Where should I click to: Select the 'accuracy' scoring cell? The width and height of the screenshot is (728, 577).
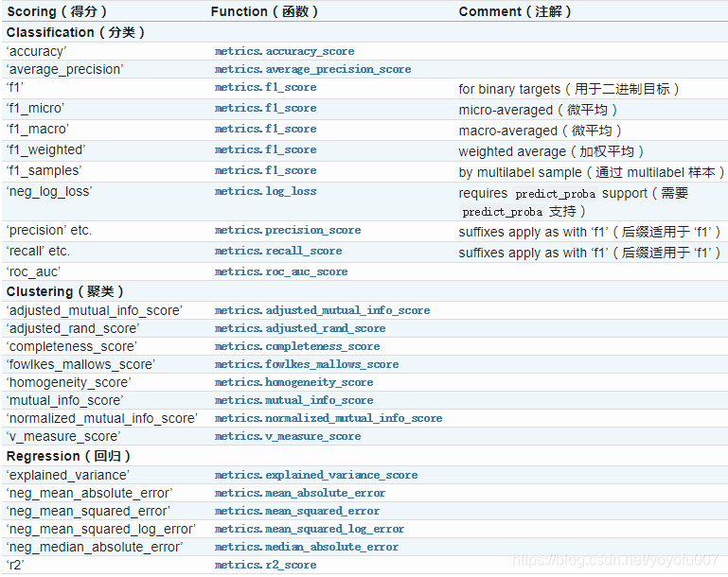pyautogui.click(x=37, y=51)
